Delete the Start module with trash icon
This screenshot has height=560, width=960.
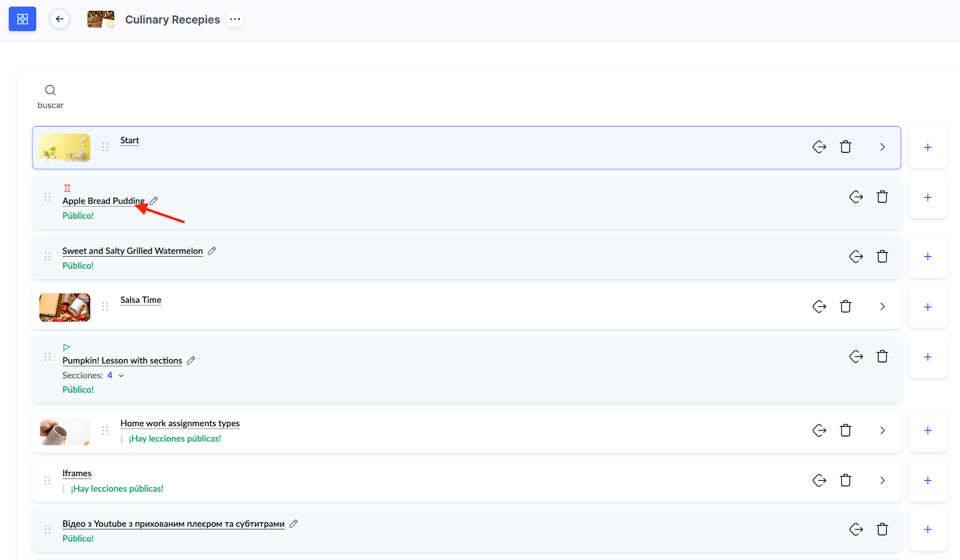(845, 147)
